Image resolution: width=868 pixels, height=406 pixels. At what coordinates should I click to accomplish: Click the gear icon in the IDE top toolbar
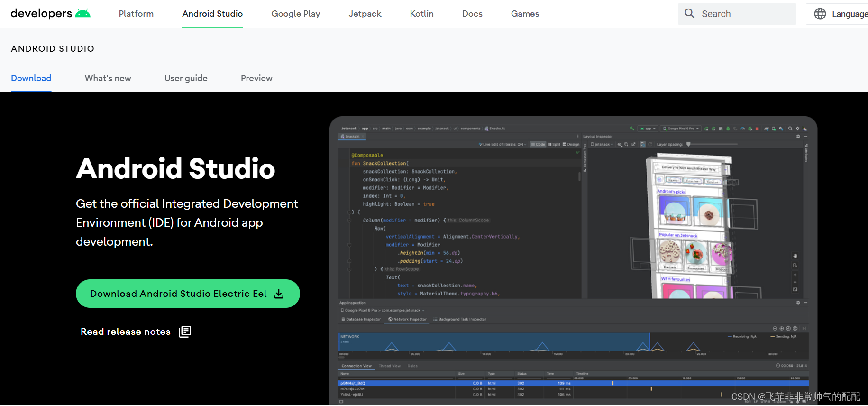point(797,129)
